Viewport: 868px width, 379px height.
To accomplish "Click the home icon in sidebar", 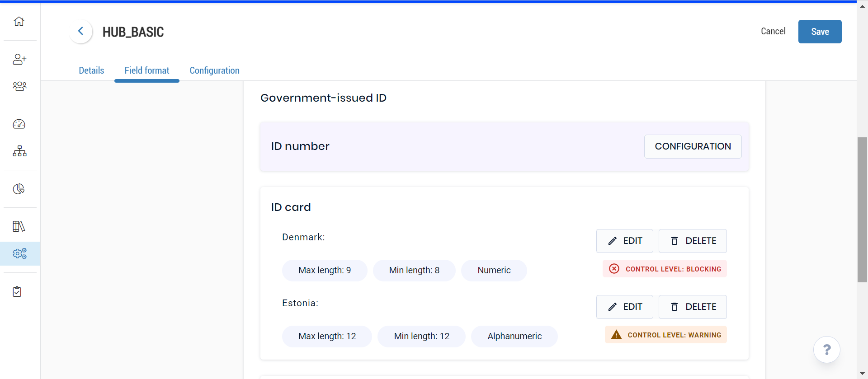I will pyautogui.click(x=19, y=21).
